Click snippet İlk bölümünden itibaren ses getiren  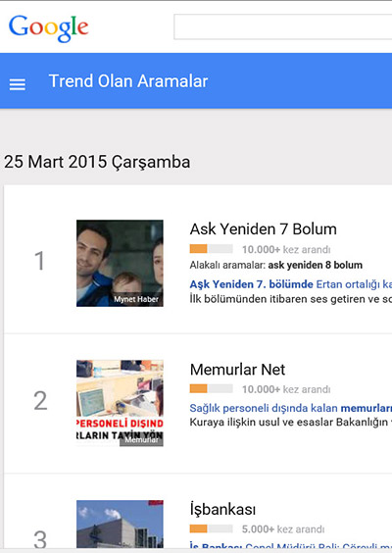[291, 299]
